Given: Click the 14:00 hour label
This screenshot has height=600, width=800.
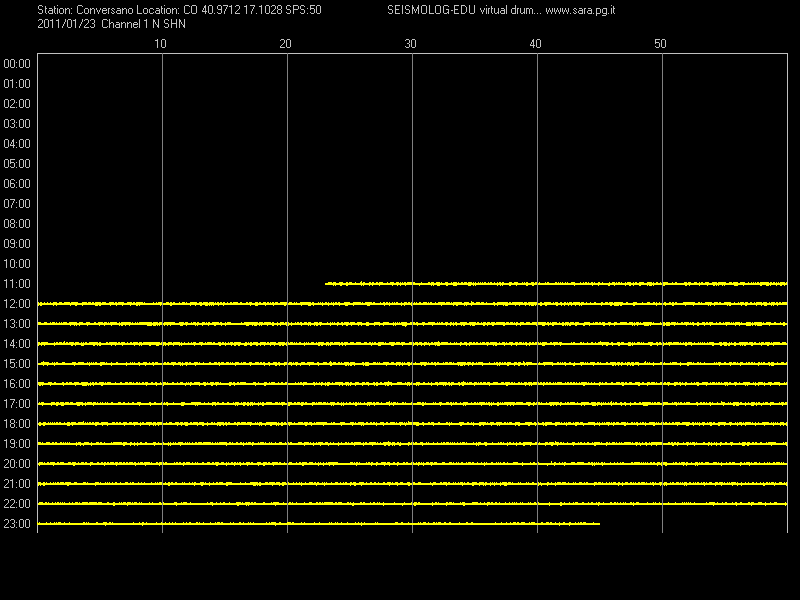Looking at the screenshot, I should [17, 344].
